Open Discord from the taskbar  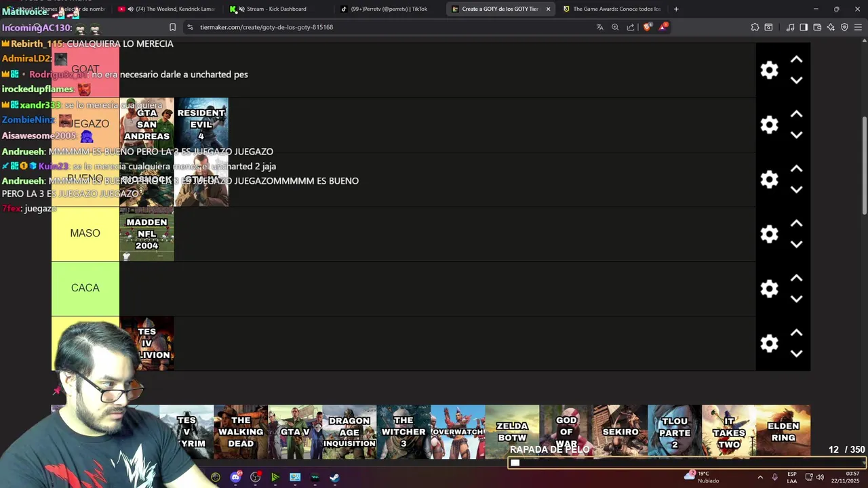(x=235, y=477)
